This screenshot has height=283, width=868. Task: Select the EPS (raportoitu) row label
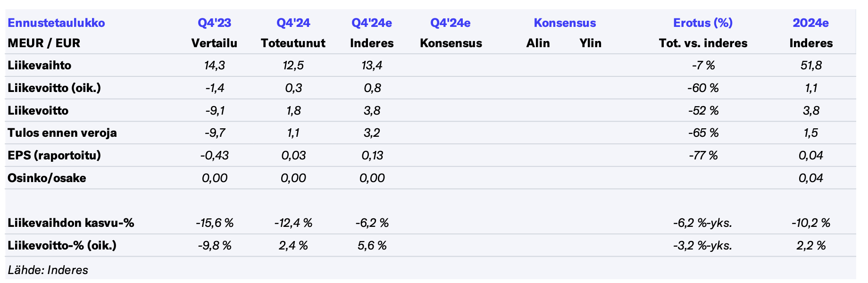pos(54,156)
